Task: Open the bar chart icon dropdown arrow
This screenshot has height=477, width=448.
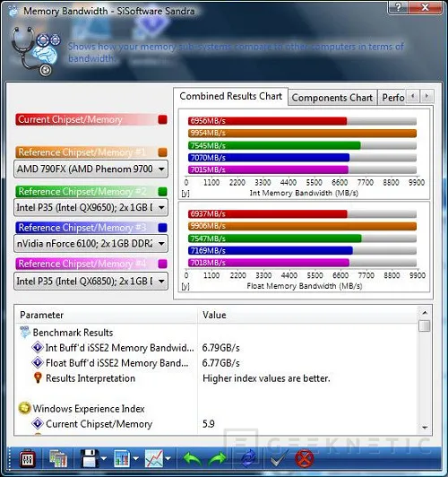Action: (x=135, y=458)
